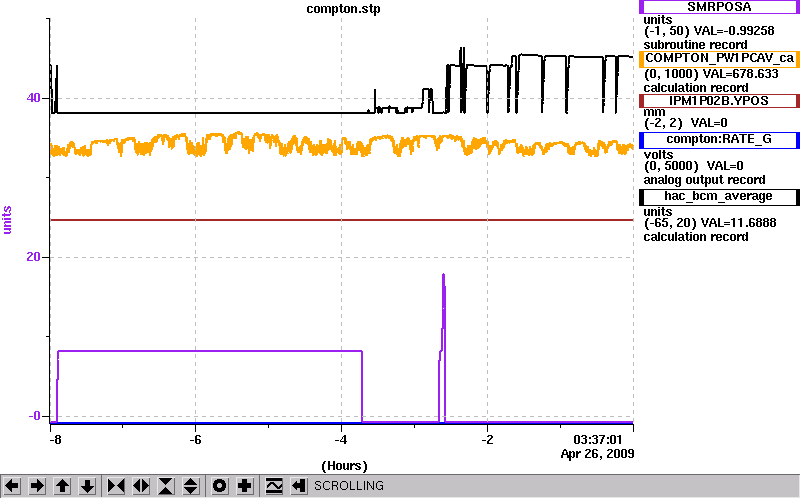This screenshot has height=498, width=800.
Task: Select the IPM1P02B.YPOS legend entry
Action: pos(719,101)
